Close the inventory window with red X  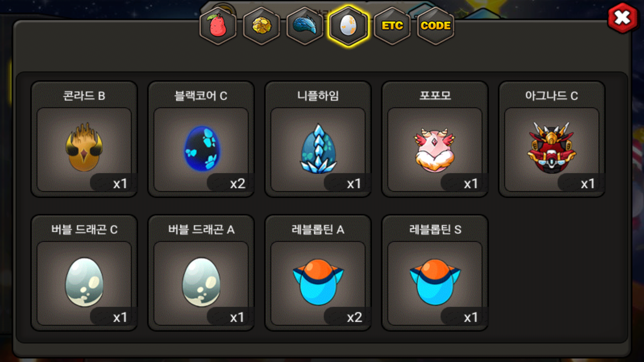coord(623,18)
